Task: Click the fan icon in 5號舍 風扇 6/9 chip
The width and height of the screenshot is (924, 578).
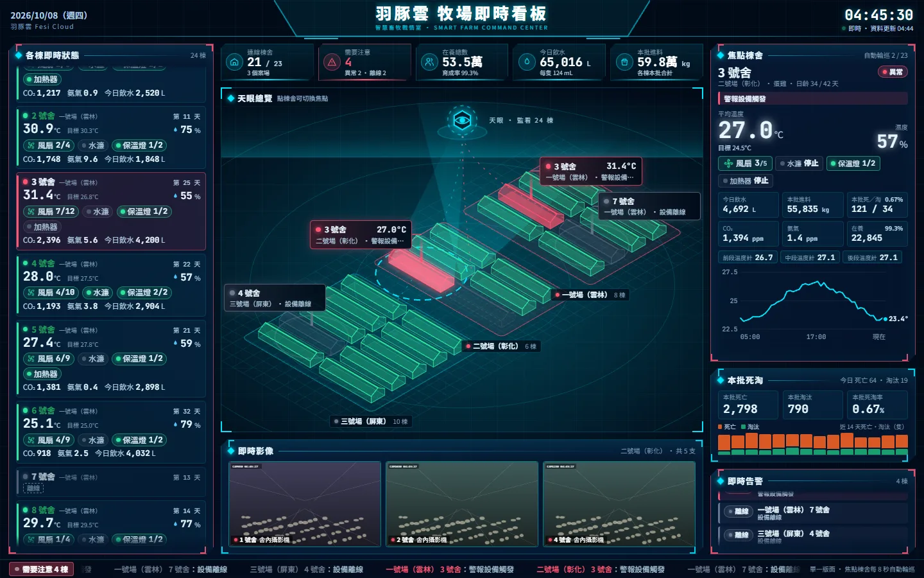Action: [31, 358]
